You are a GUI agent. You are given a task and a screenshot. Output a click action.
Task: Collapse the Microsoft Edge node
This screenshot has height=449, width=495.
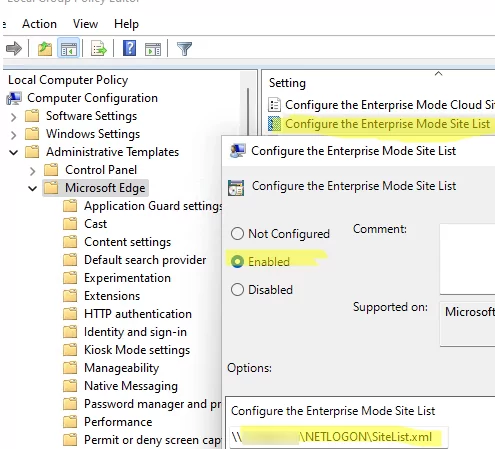click(32, 189)
